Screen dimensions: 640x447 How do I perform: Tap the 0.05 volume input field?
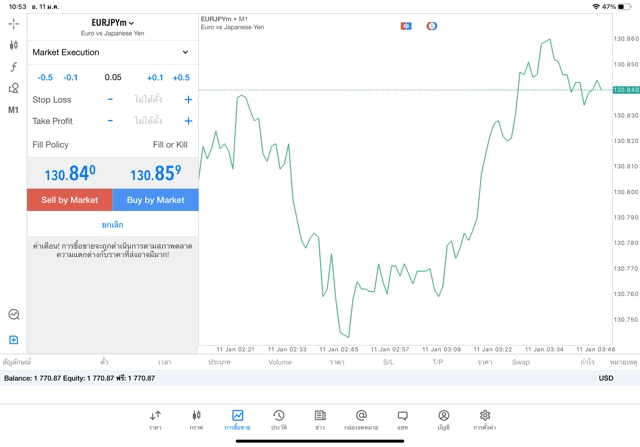point(112,77)
